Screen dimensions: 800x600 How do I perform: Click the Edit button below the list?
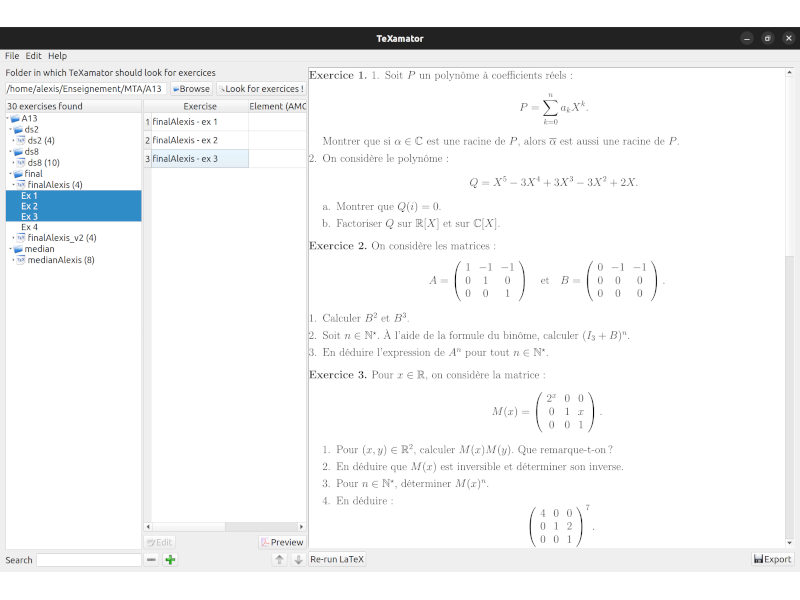coord(160,542)
